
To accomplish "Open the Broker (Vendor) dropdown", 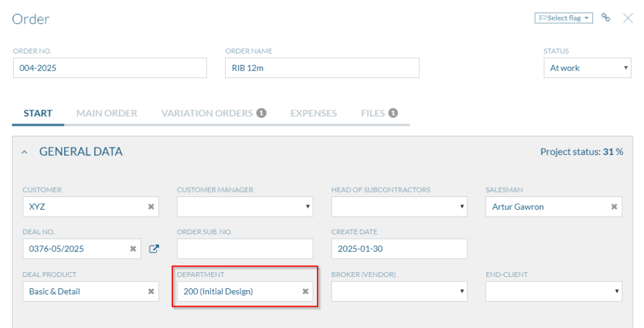I will point(399,291).
